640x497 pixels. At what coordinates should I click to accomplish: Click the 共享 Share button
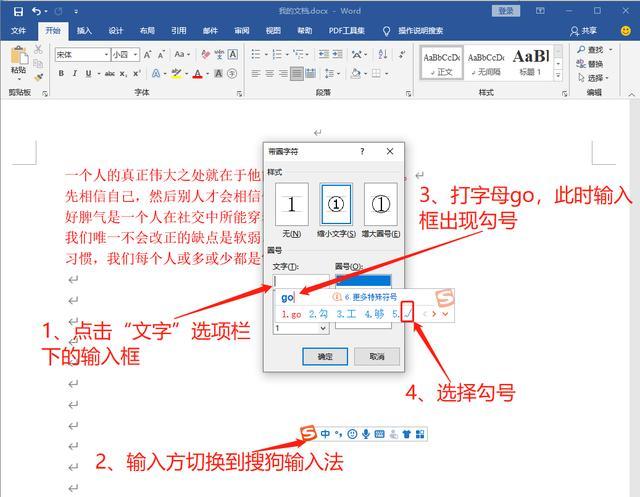pos(584,31)
